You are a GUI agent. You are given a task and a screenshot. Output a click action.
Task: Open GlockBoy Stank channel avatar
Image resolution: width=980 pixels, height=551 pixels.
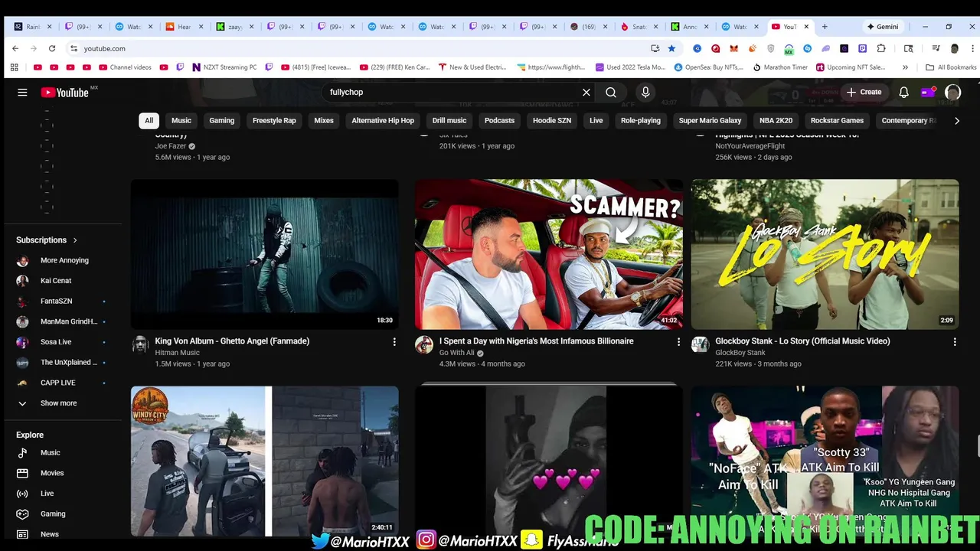click(700, 344)
